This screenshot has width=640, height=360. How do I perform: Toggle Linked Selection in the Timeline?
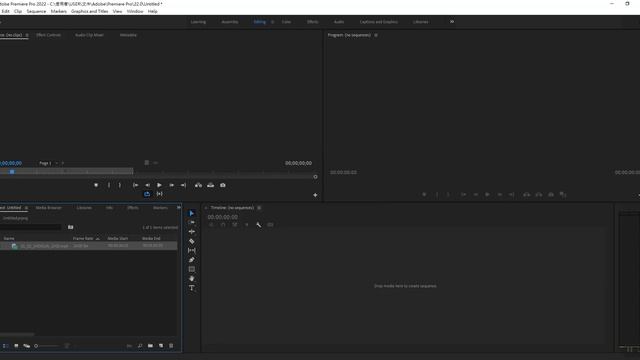pyautogui.click(x=235, y=225)
